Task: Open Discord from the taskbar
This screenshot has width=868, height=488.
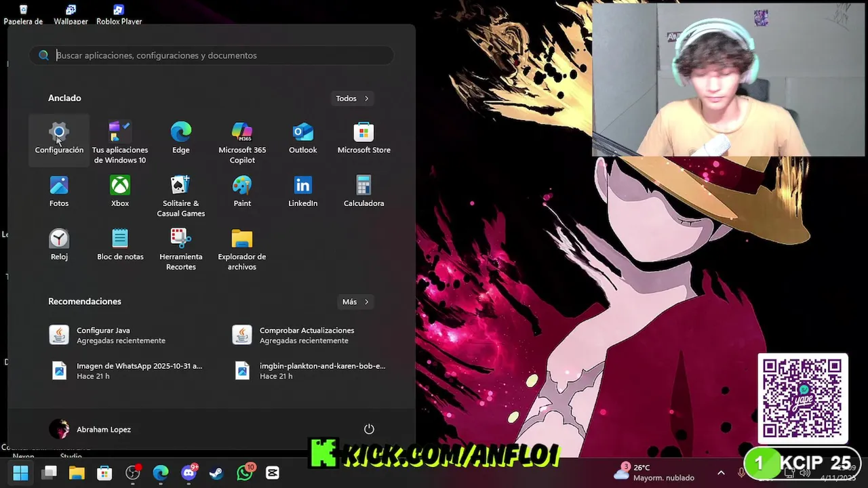Action: [x=189, y=473]
